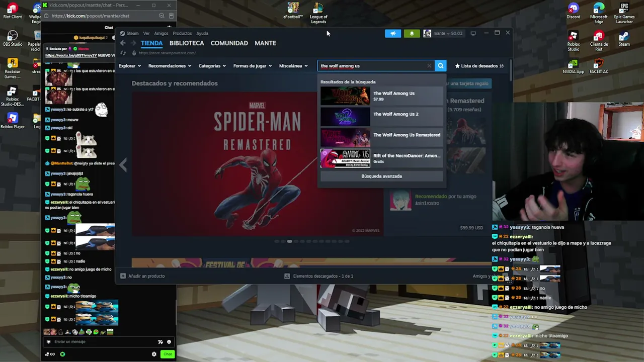Image resolution: width=644 pixels, height=362 pixels.
Task: Click the mante profile avatar in Steam
Action: 427,34
